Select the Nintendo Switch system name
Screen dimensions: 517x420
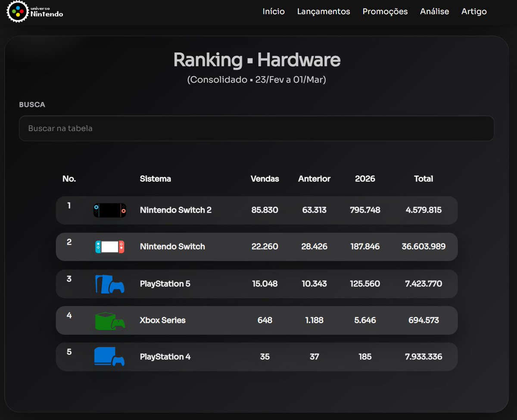pos(172,247)
